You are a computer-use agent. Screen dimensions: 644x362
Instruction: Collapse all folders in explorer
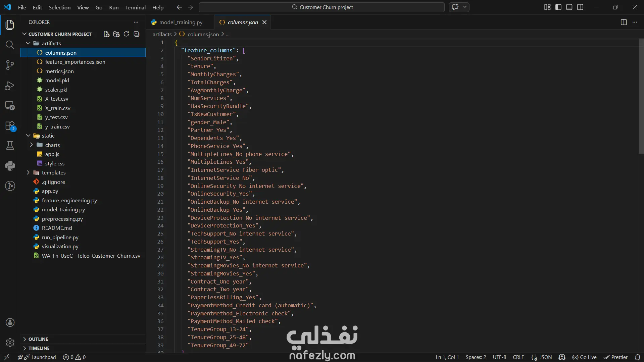pyautogui.click(x=136, y=34)
